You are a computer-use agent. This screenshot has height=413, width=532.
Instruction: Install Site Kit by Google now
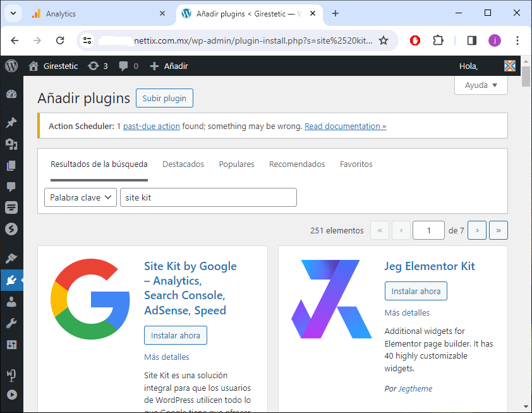175,335
